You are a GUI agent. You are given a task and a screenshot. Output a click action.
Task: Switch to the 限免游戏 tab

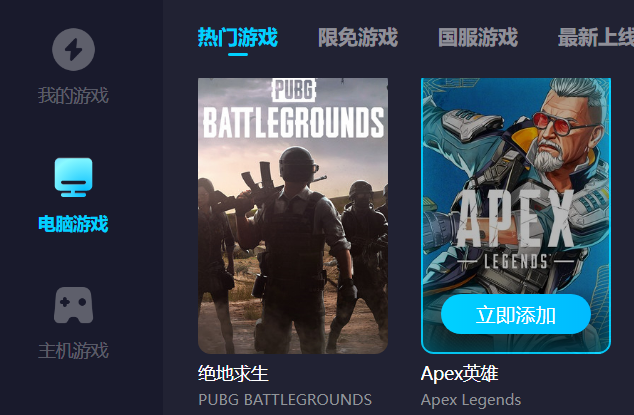pyautogui.click(x=358, y=38)
